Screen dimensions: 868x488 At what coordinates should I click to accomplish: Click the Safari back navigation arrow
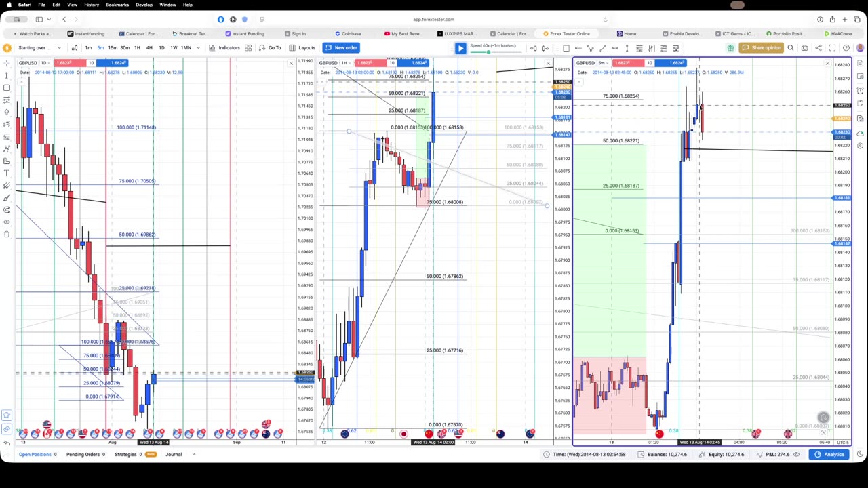click(x=64, y=19)
